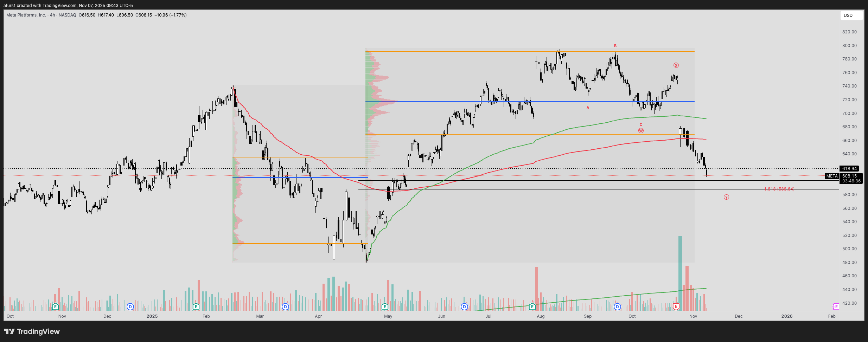Select the purple upcoming earnings icon near Feb 2026

tap(836, 307)
